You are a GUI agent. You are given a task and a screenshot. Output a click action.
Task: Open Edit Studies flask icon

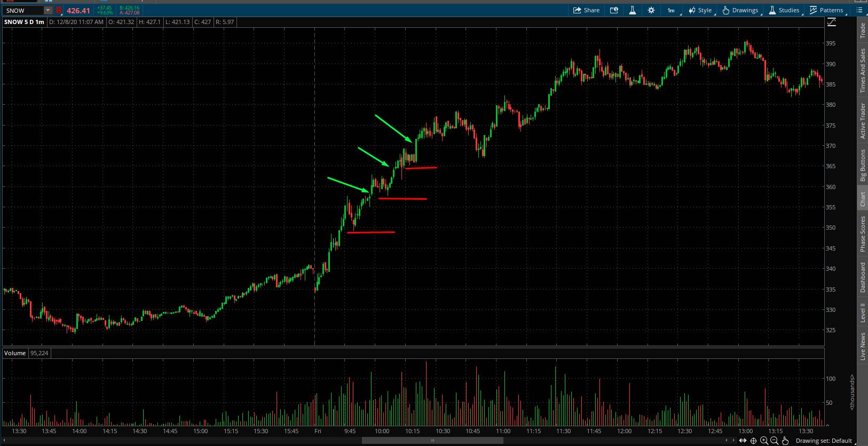(x=633, y=10)
